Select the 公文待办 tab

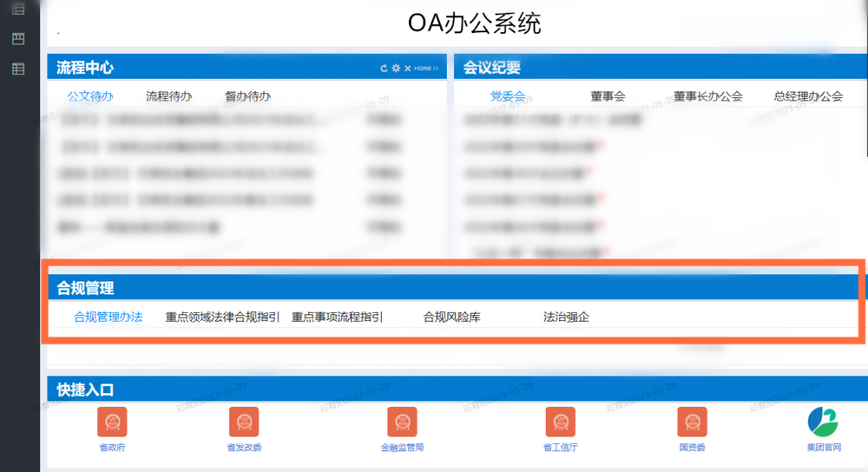pos(90,96)
